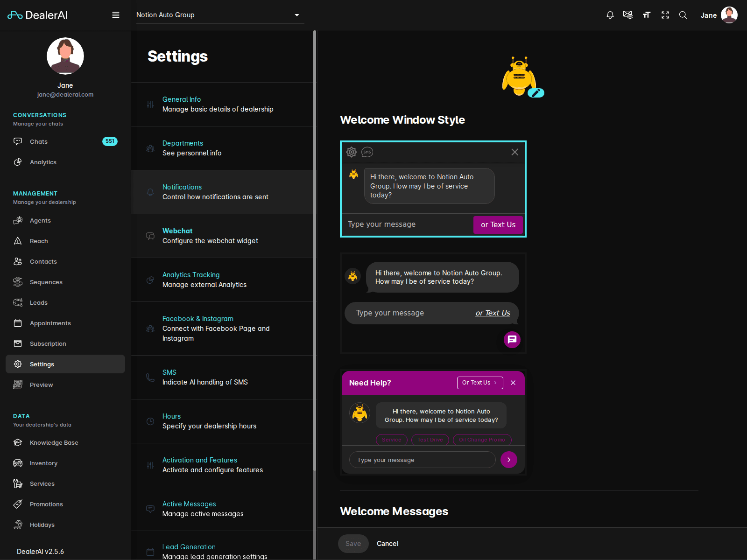747x560 pixels.
Task: Click the Promotions sidebar icon
Action: point(17,504)
